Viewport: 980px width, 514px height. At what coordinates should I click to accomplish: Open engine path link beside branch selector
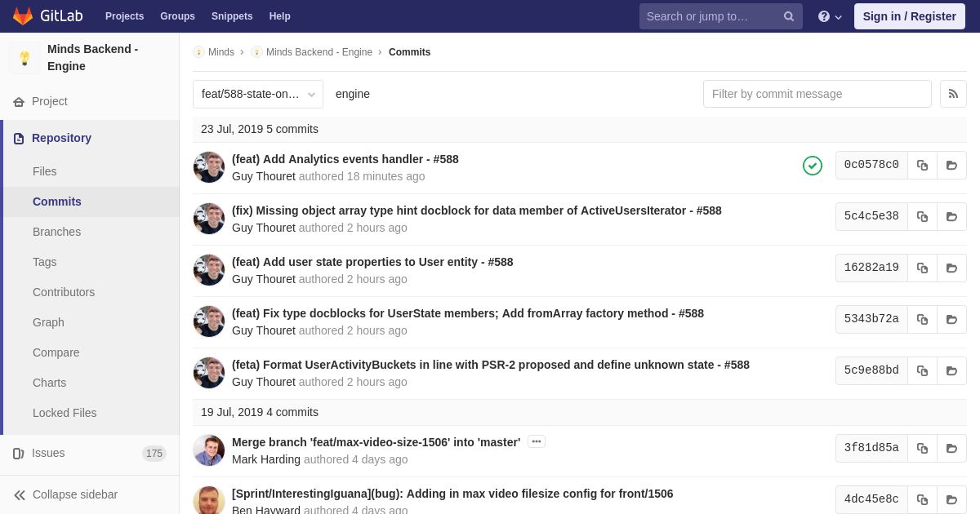pos(353,94)
